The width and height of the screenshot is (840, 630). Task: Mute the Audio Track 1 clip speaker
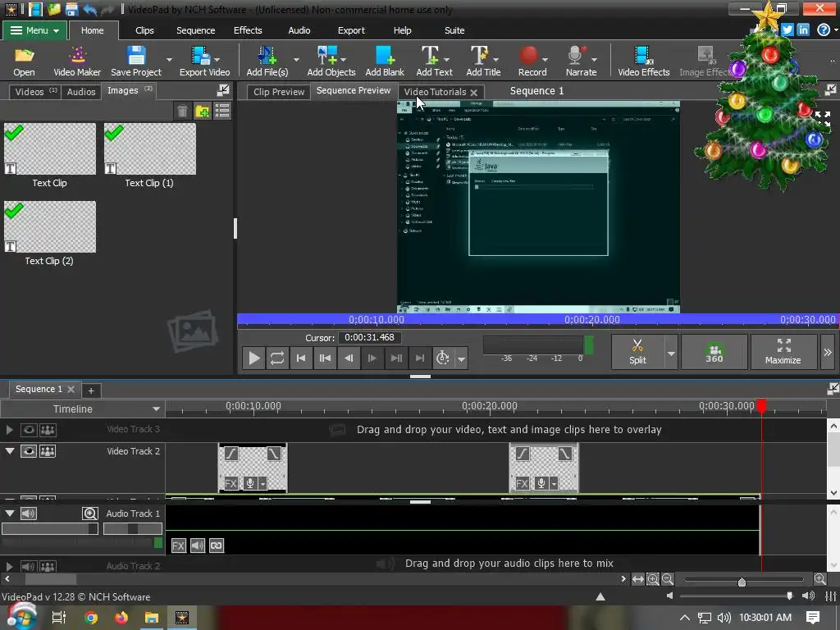198,546
